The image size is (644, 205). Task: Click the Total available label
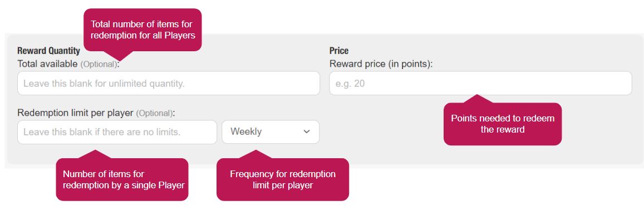tap(47, 64)
